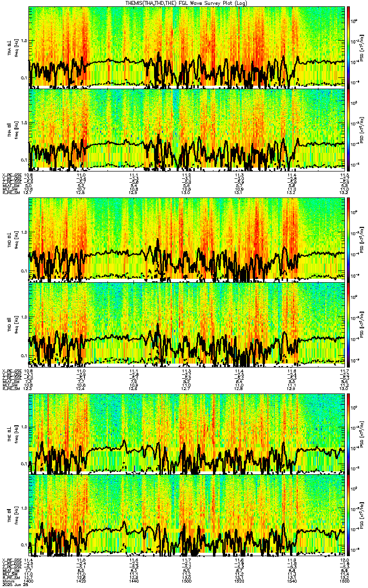Click the THD B∥ PSD color bar

click(348, 324)
